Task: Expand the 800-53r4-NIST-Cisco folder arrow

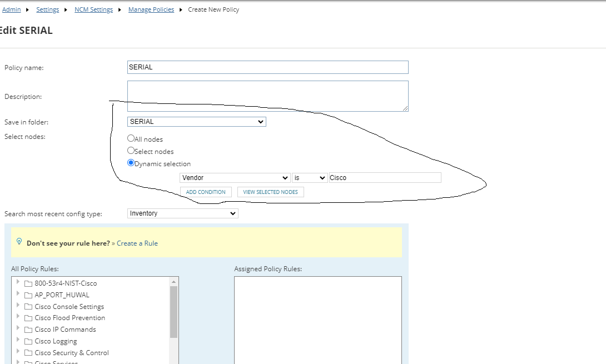Action: click(18, 282)
